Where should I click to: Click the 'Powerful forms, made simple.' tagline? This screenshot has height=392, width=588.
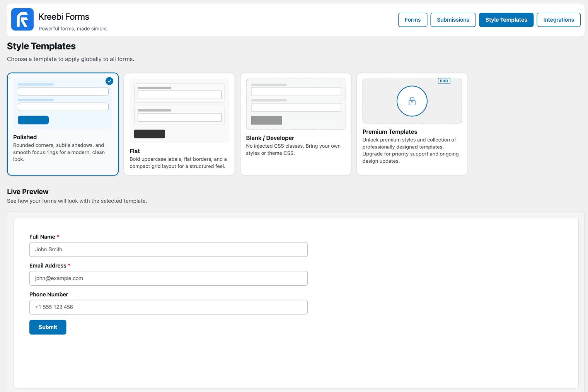(x=73, y=29)
